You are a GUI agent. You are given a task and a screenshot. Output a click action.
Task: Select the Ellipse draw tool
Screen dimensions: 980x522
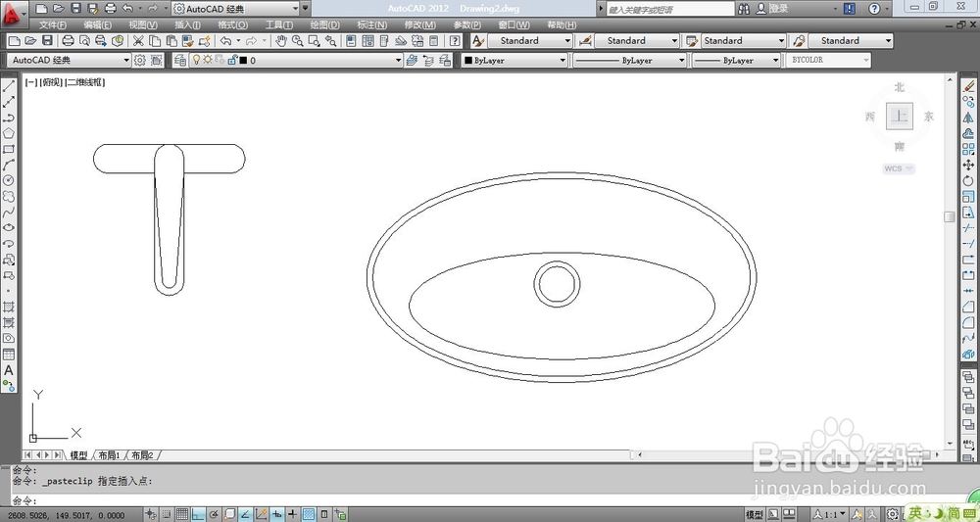(9, 228)
